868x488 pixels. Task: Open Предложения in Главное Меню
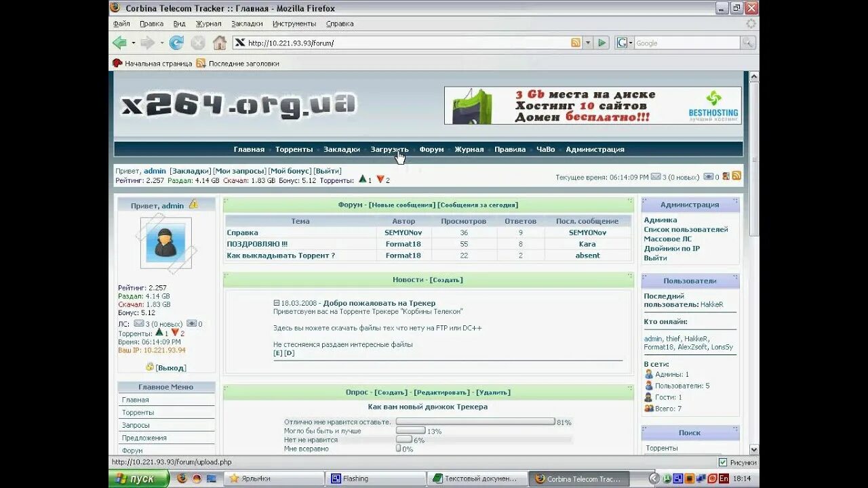coord(144,438)
